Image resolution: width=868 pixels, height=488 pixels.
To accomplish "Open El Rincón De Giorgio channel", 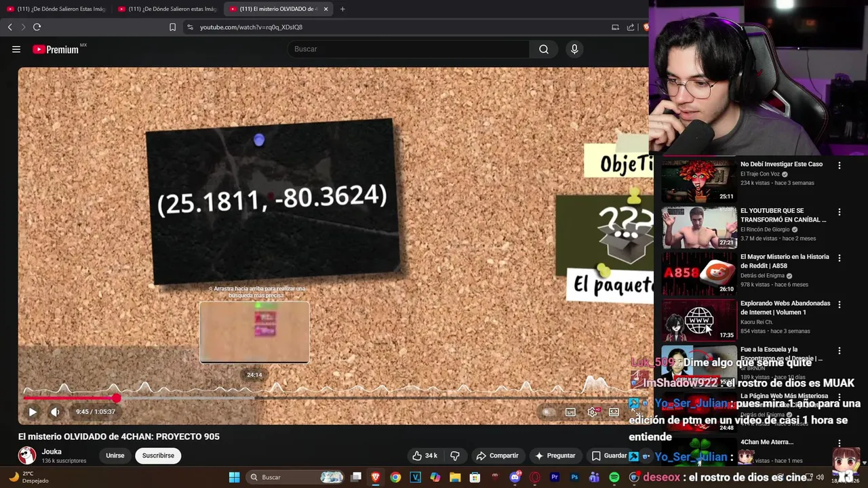I will point(765,230).
